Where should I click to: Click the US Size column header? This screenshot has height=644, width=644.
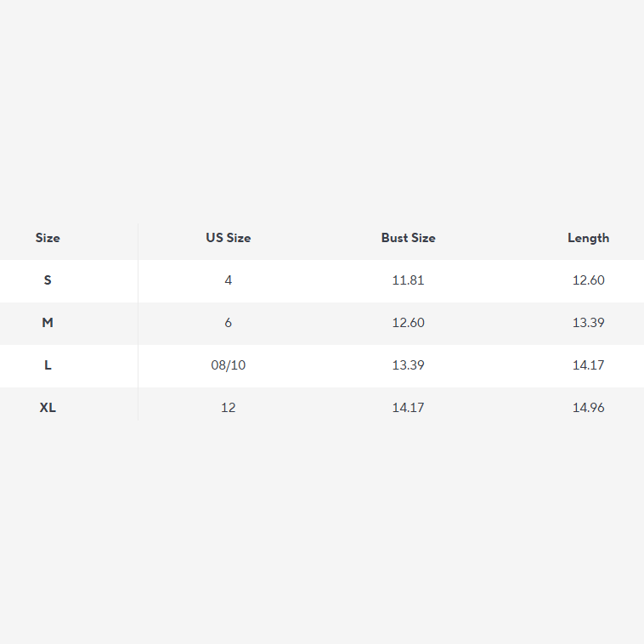coord(228,238)
